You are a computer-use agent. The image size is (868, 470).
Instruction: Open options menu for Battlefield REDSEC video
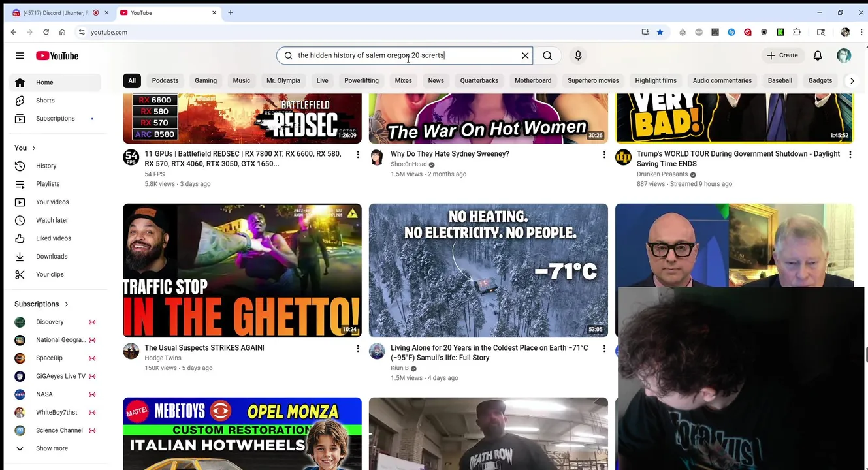tap(358, 155)
